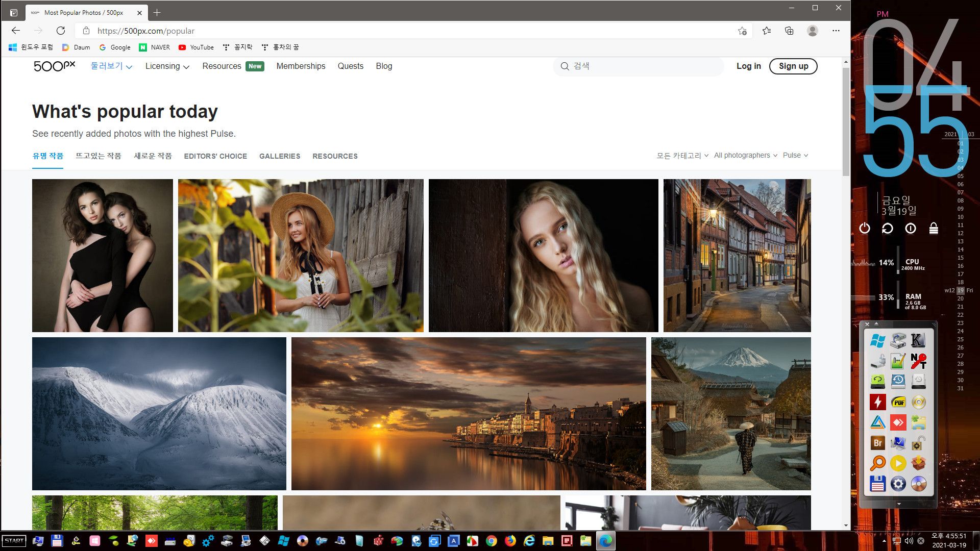Open the browser Settings and more menu
Screen dimensions: 980x551
(x=836, y=31)
